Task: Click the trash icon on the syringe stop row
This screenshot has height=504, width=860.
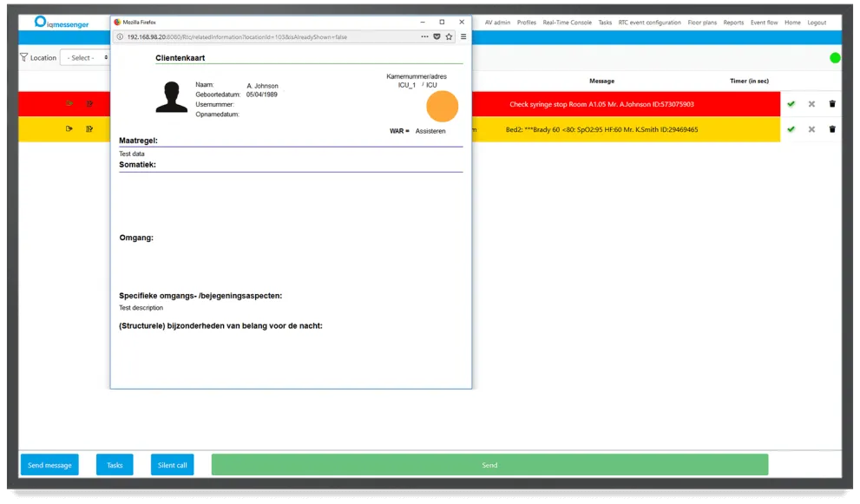Action: click(x=832, y=103)
